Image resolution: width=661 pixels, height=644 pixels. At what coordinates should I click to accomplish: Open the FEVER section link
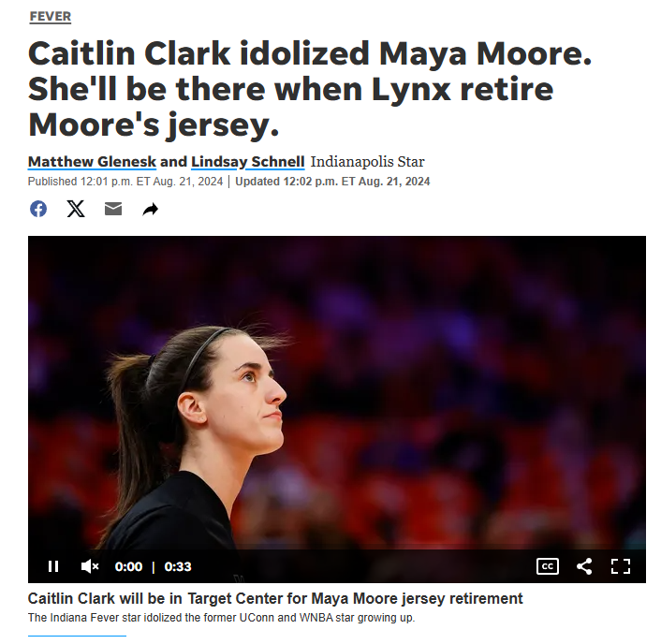pos(51,17)
